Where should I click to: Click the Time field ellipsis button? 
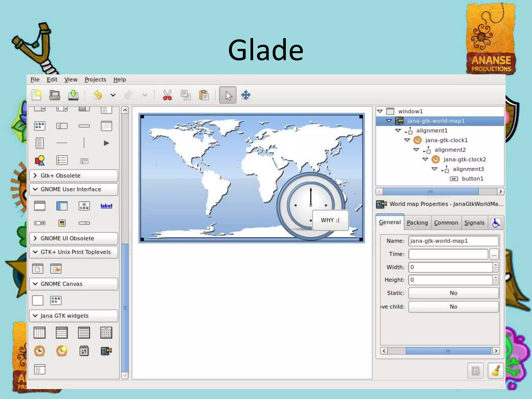(x=494, y=254)
